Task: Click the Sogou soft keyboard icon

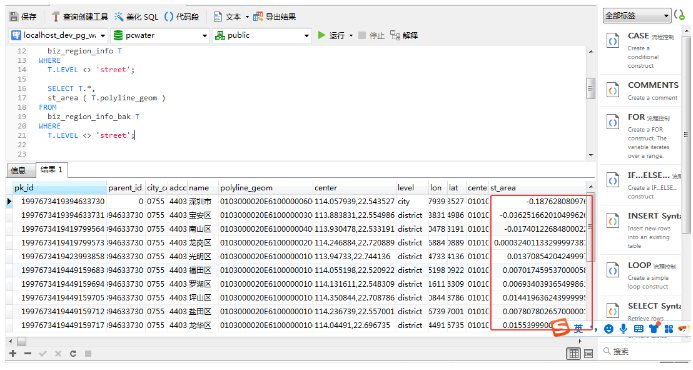Action: click(x=639, y=328)
